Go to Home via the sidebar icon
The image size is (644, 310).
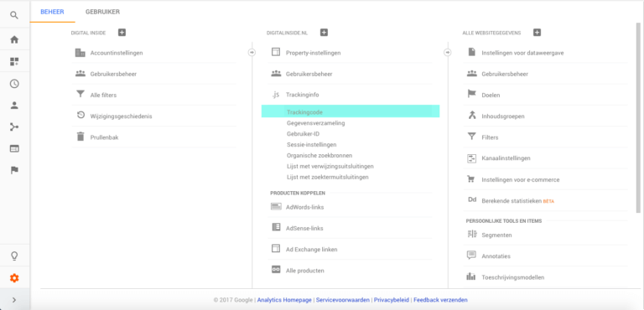coord(14,40)
